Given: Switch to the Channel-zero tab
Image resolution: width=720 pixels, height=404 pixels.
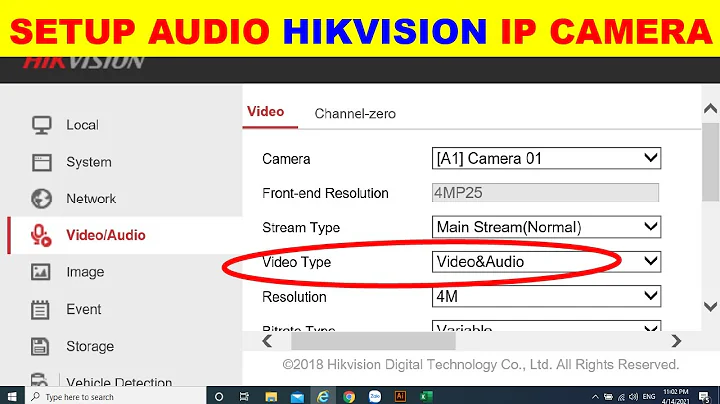Looking at the screenshot, I should (x=355, y=114).
